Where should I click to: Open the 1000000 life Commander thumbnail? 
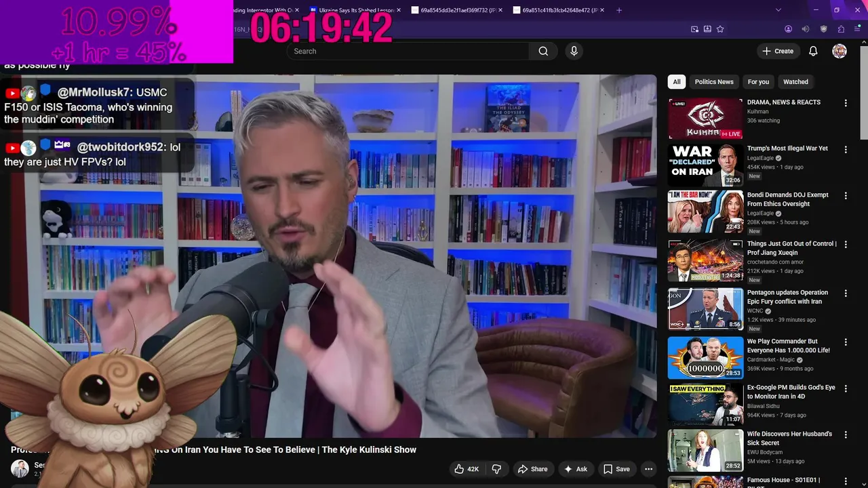pos(705,358)
